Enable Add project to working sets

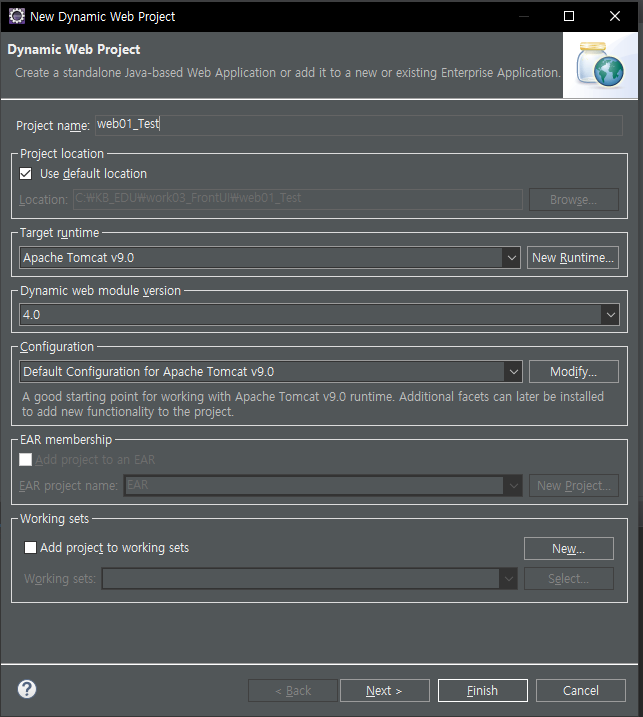pos(30,547)
